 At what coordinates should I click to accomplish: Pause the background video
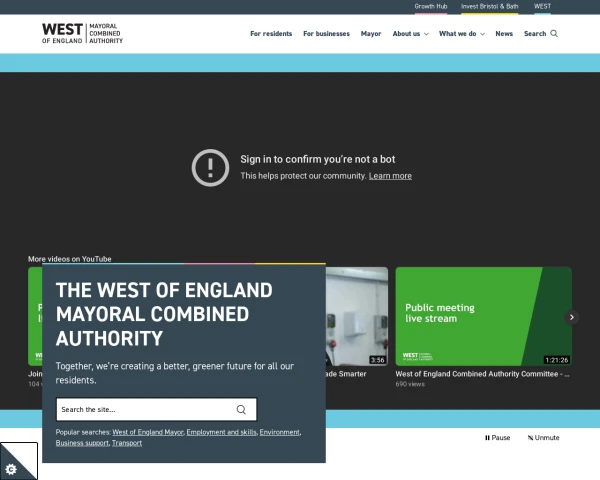[497, 438]
